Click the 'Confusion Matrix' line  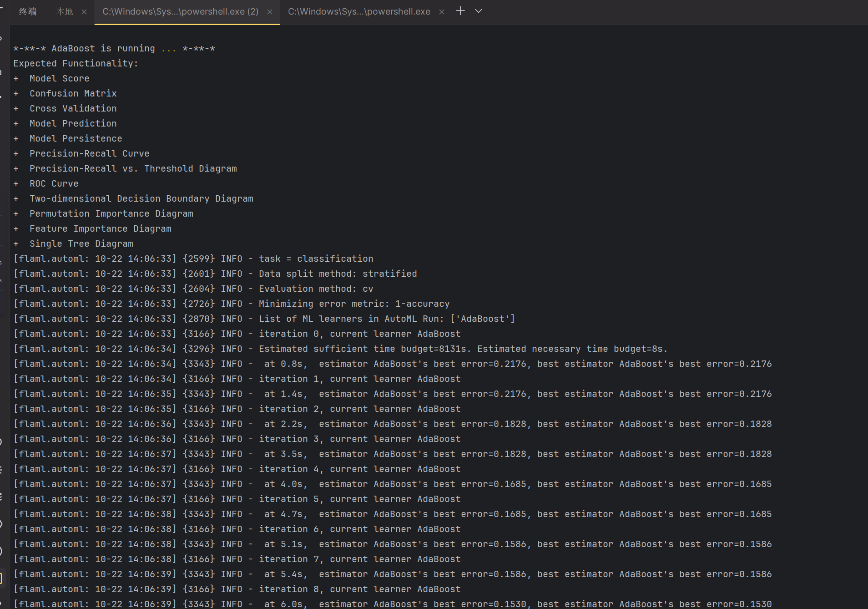pyautogui.click(x=65, y=93)
